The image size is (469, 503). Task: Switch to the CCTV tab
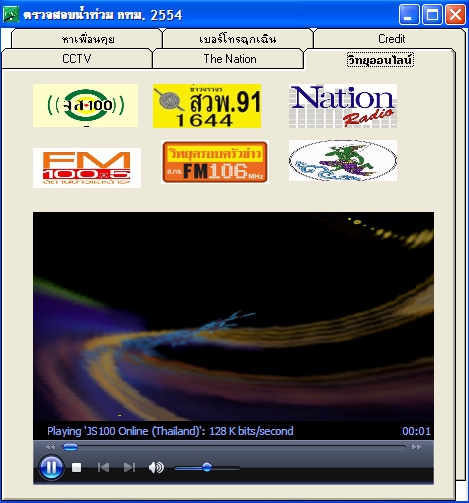pos(77,59)
